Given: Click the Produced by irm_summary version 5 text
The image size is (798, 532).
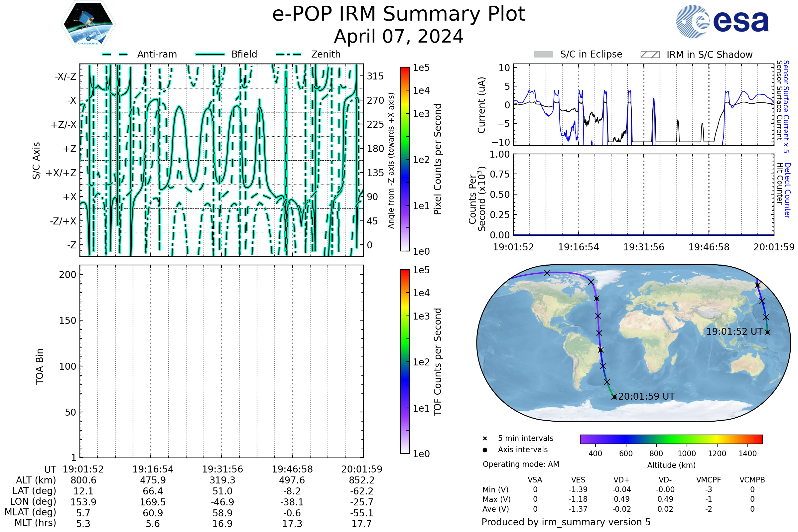Looking at the screenshot, I should [566, 522].
